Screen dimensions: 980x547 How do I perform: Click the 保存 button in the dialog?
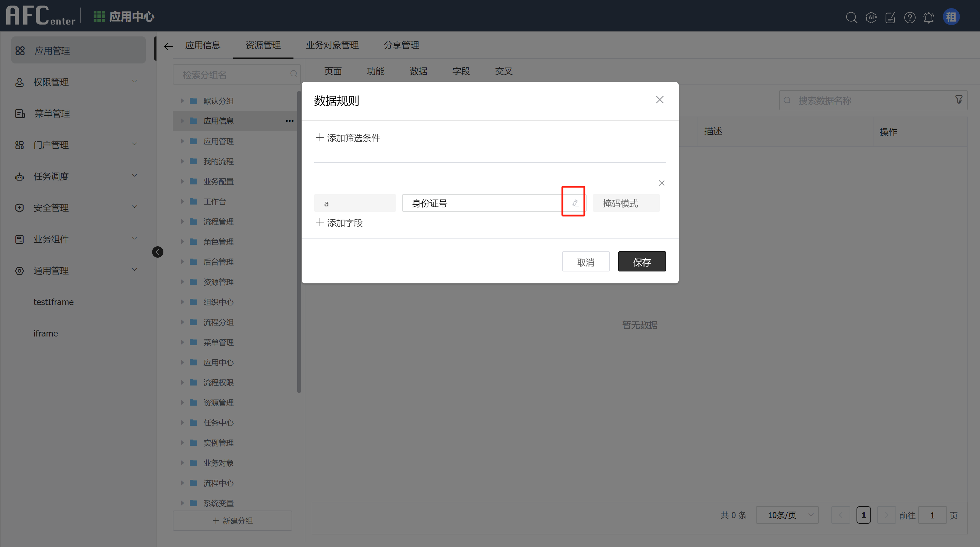click(642, 261)
